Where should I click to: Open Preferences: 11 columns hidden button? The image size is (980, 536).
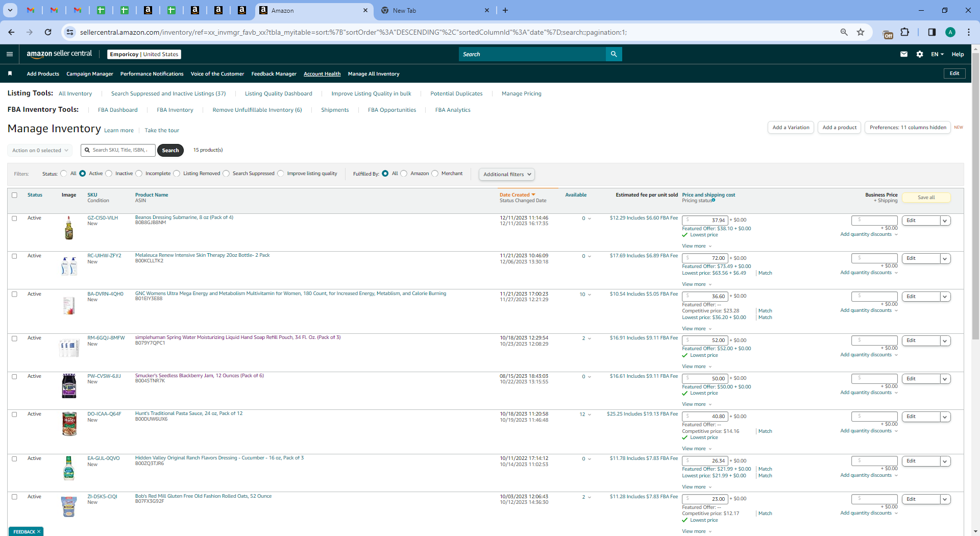pos(908,128)
